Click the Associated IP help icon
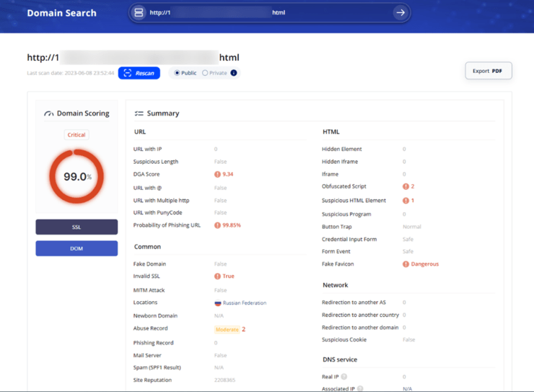The height and width of the screenshot is (392, 534). tap(360, 389)
